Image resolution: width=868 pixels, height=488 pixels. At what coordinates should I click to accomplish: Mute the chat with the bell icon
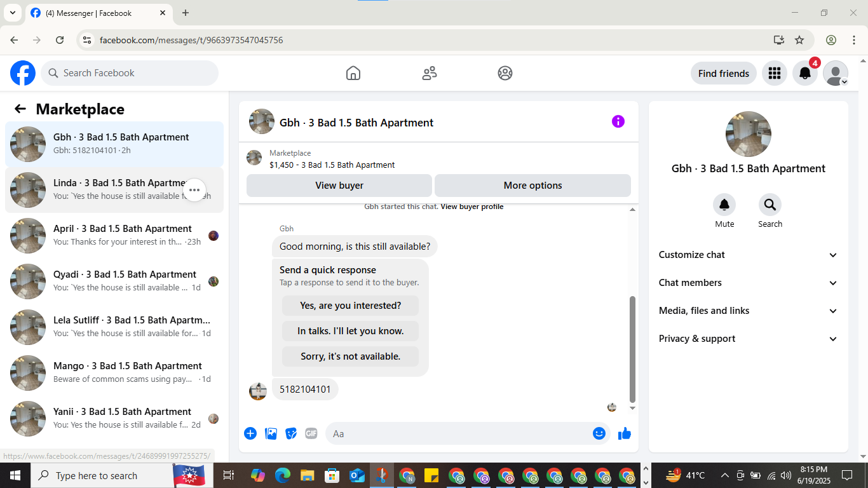[x=724, y=205]
